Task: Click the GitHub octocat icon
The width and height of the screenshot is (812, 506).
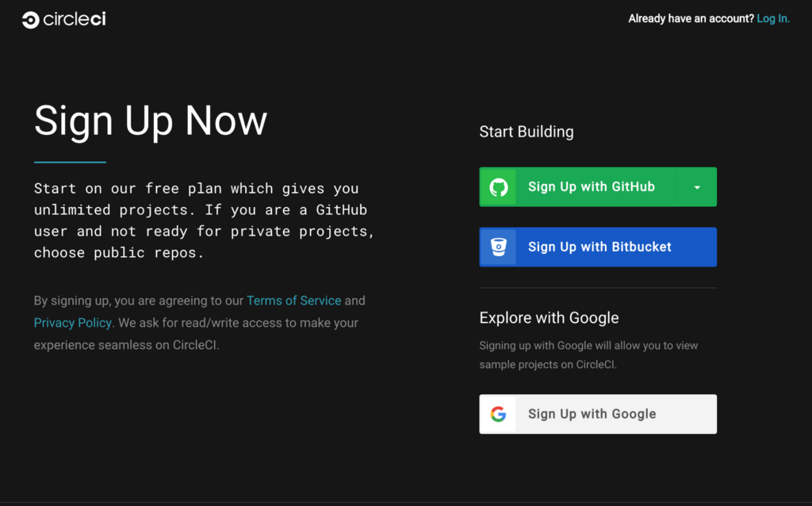Action: [x=499, y=187]
